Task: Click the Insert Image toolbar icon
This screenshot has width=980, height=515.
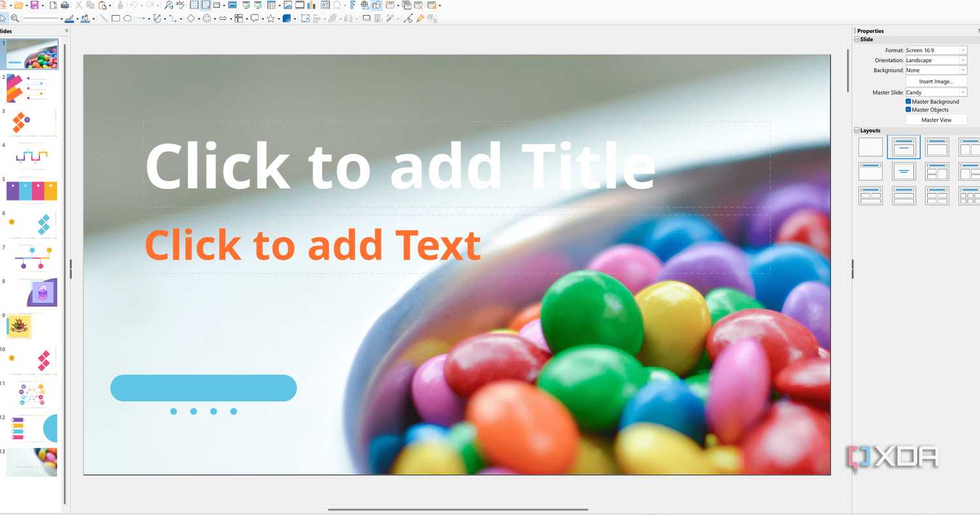Action: (x=288, y=5)
